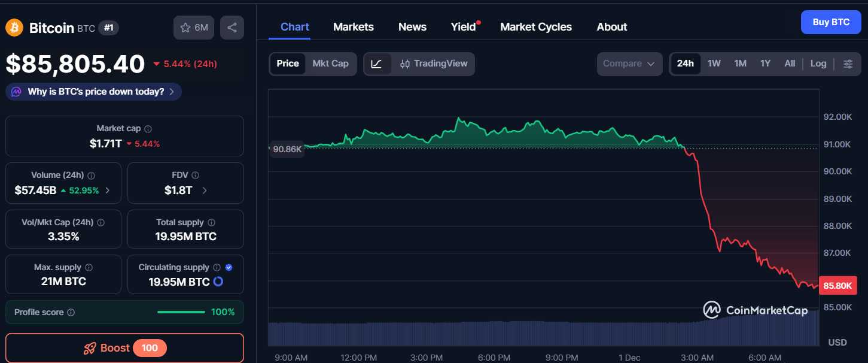Click the Market cap info icon
The height and width of the screenshot is (363, 868).
[x=148, y=129]
